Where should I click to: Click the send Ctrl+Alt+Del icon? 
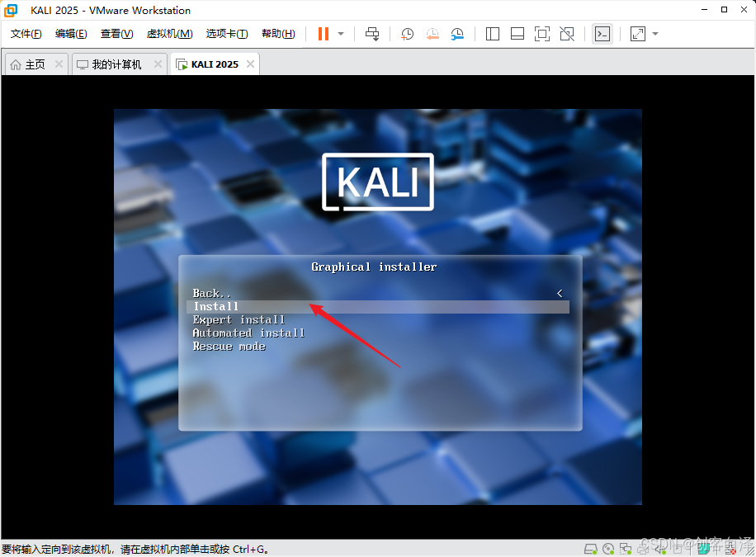372,34
